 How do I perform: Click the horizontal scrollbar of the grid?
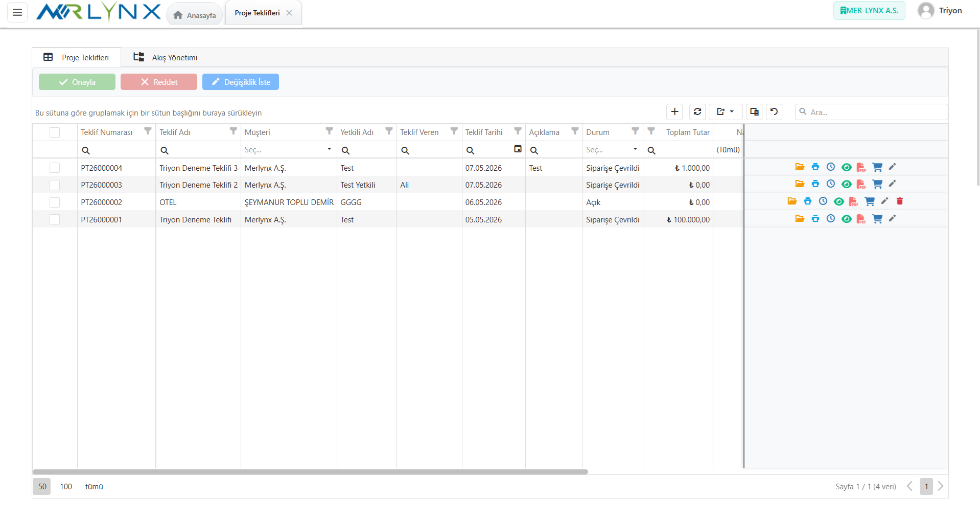(x=310, y=472)
